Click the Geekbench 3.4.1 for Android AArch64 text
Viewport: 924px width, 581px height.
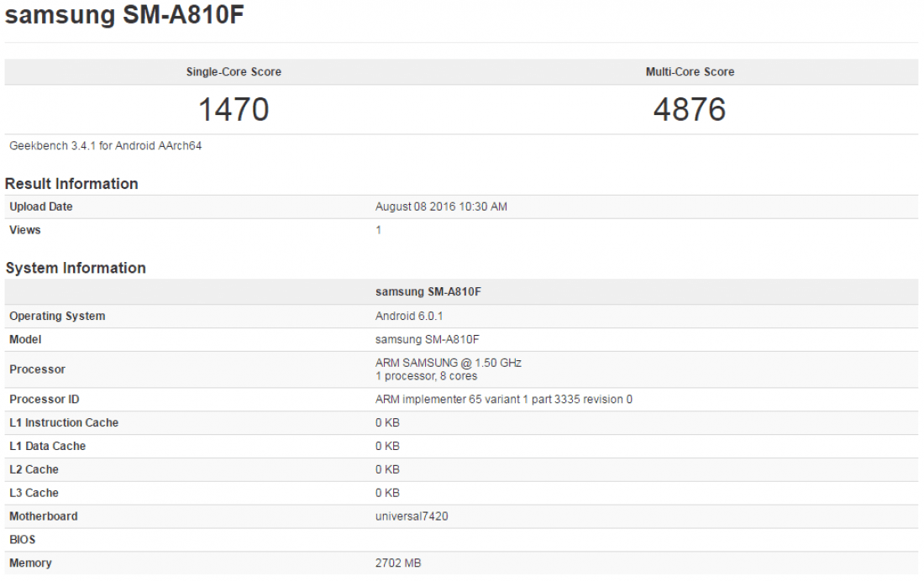tap(105, 146)
